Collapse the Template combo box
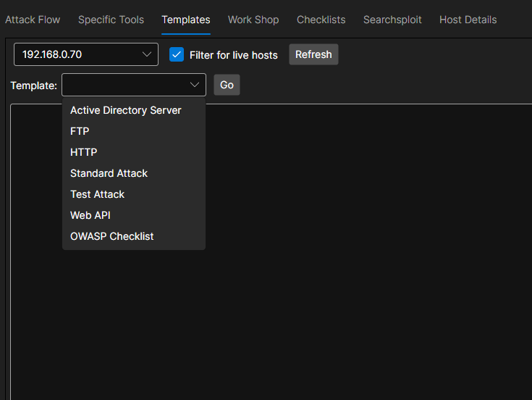Viewport: 532px width, 400px height. click(195, 85)
